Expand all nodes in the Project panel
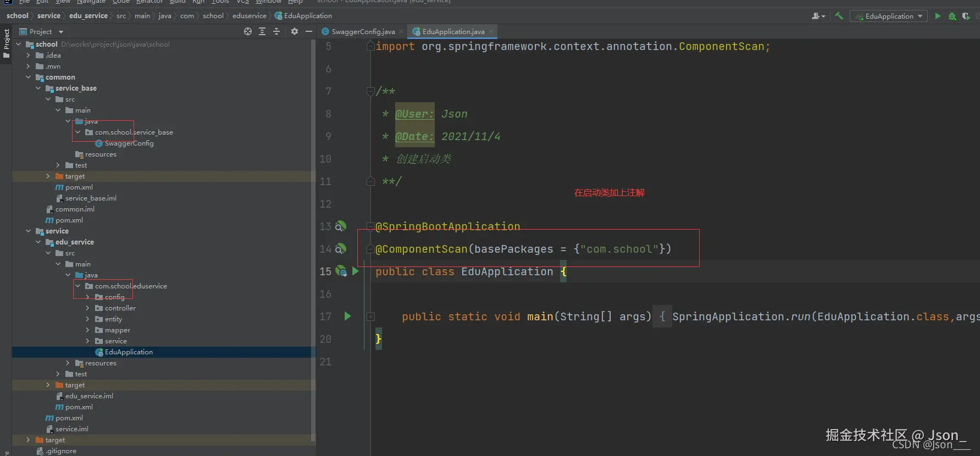Image resolution: width=980 pixels, height=456 pixels. (x=262, y=31)
